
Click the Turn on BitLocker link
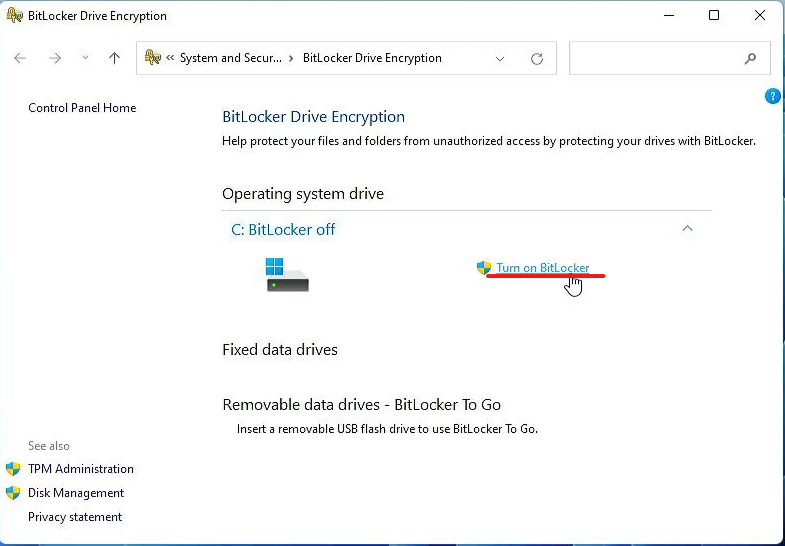click(x=543, y=268)
